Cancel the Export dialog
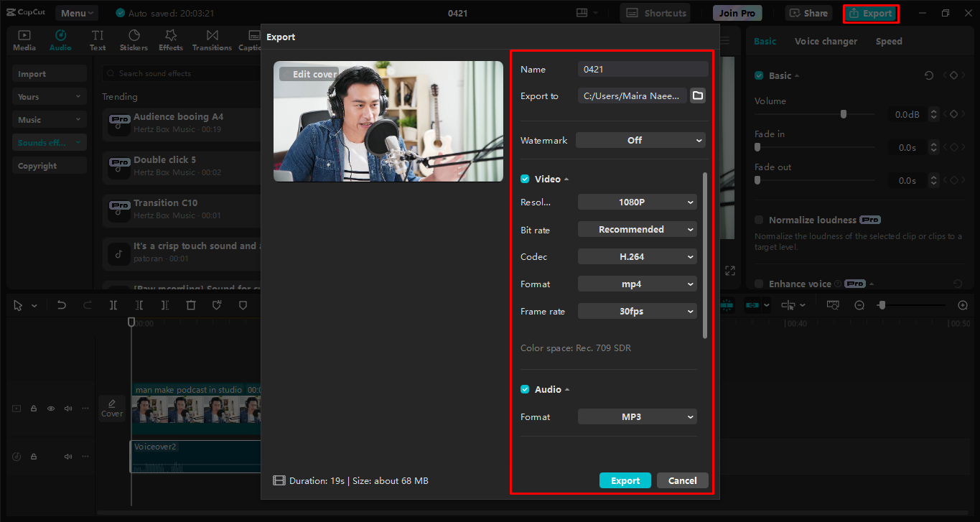 coord(683,480)
